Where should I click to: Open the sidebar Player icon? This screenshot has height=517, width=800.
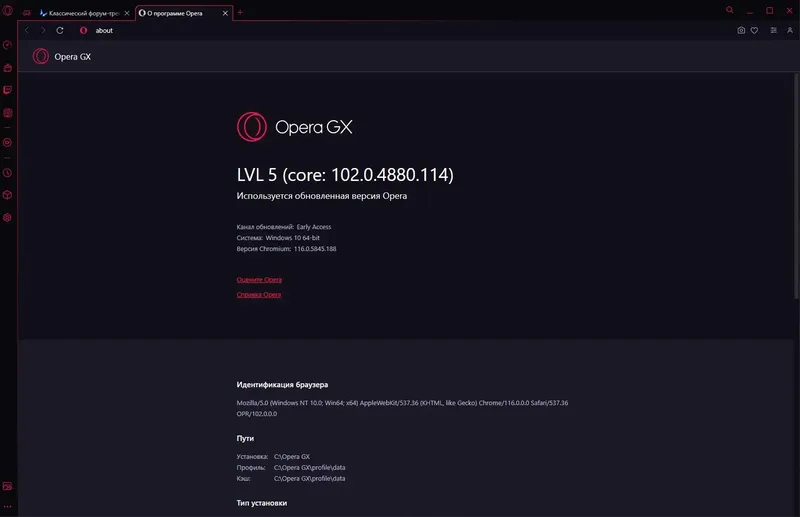7,142
